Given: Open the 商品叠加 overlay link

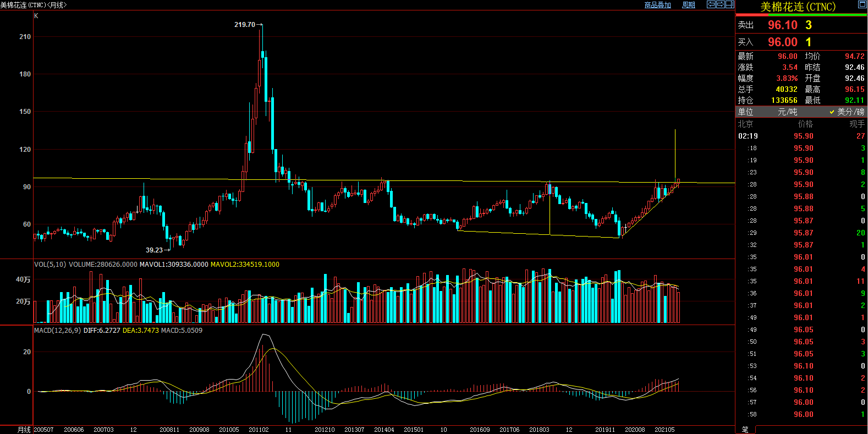Looking at the screenshot, I should (x=658, y=5).
